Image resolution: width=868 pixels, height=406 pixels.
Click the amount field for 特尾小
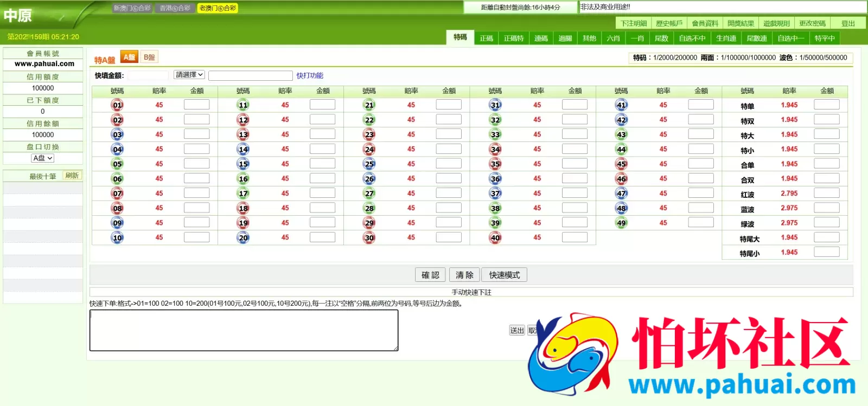click(x=827, y=252)
